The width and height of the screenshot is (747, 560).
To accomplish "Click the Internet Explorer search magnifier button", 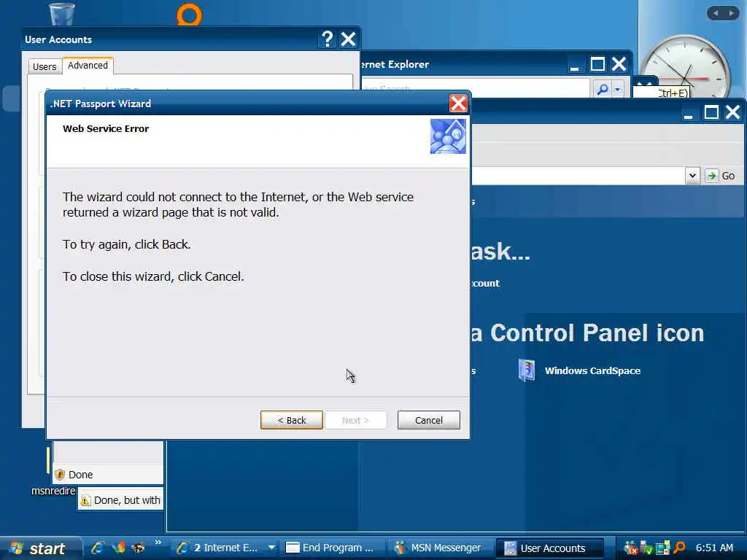I will tap(602, 89).
